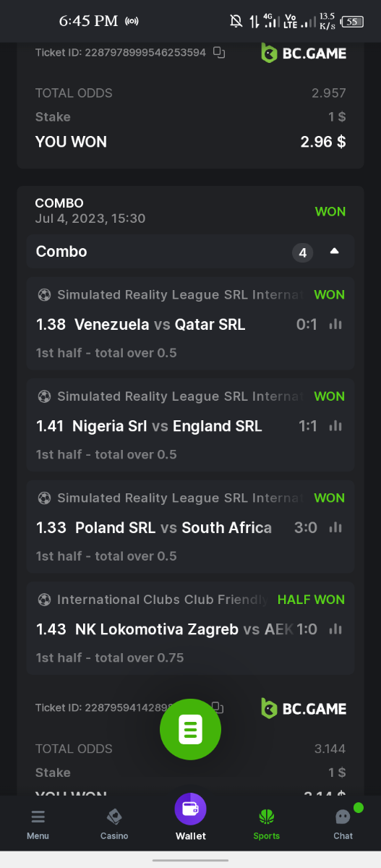Open the Nigeria Srl vs England SRL match
The height and width of the screenshot is (868, 381).
click(x=191, y=425)
